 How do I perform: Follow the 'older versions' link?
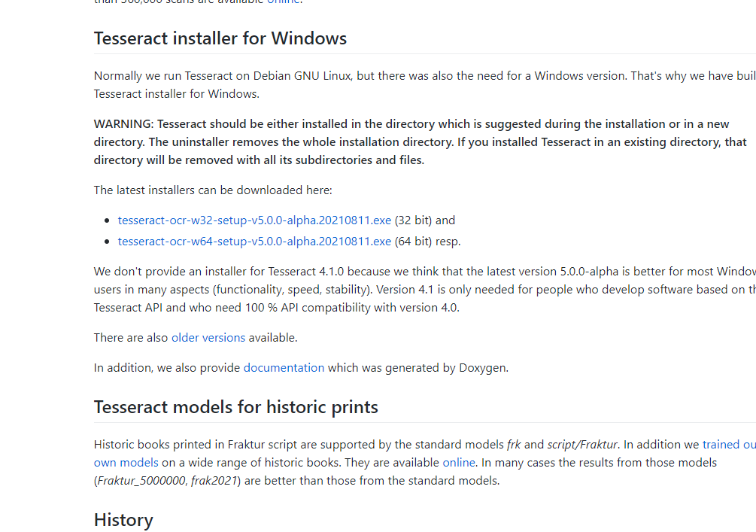point(208,338)
